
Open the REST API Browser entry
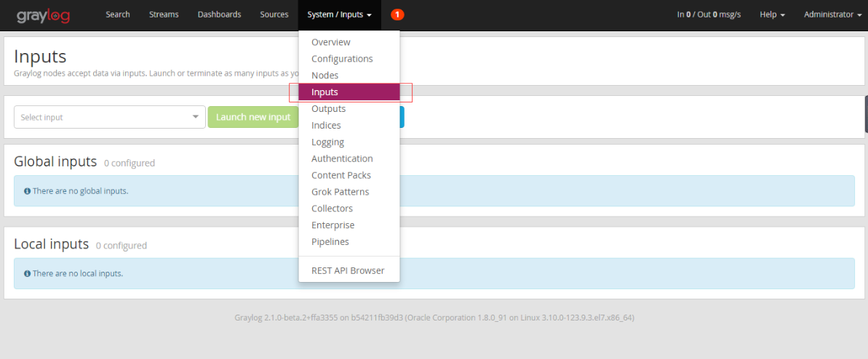coord(349,270)
